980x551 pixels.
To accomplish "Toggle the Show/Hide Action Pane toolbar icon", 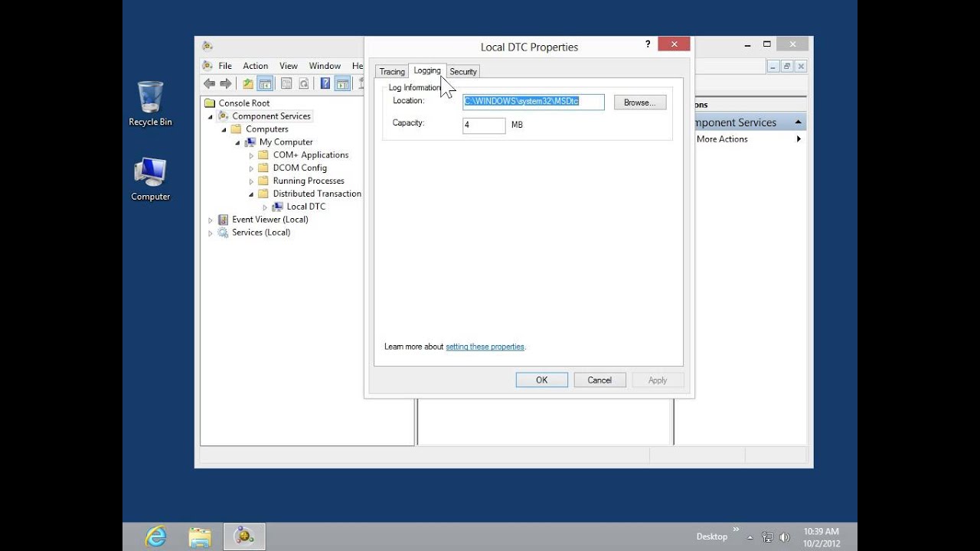I will coord(342,83).
